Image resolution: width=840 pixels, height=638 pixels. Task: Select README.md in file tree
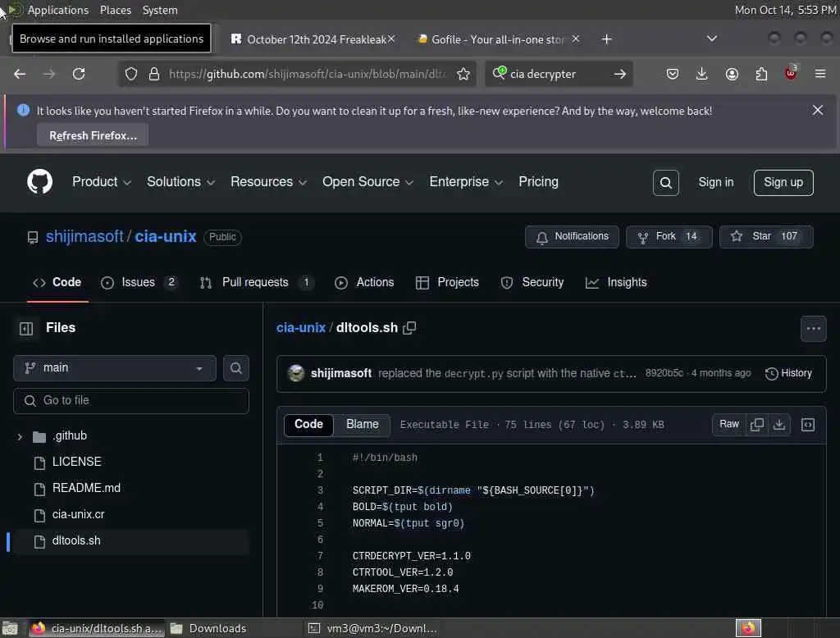pyautogui.click(x=86, y=488)
